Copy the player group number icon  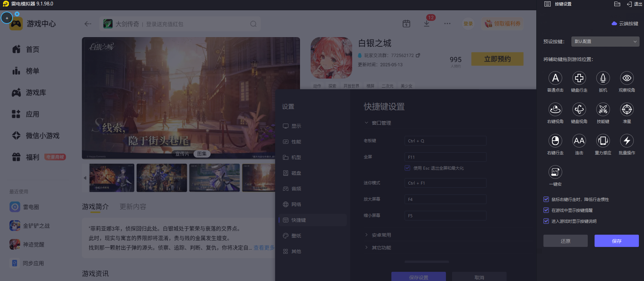[x=418, y=55]
